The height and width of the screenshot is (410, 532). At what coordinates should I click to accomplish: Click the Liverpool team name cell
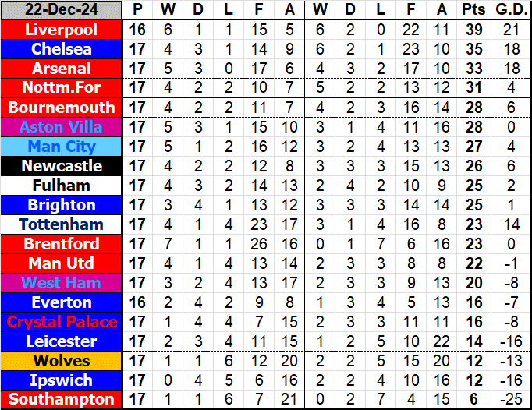point(62,30)
